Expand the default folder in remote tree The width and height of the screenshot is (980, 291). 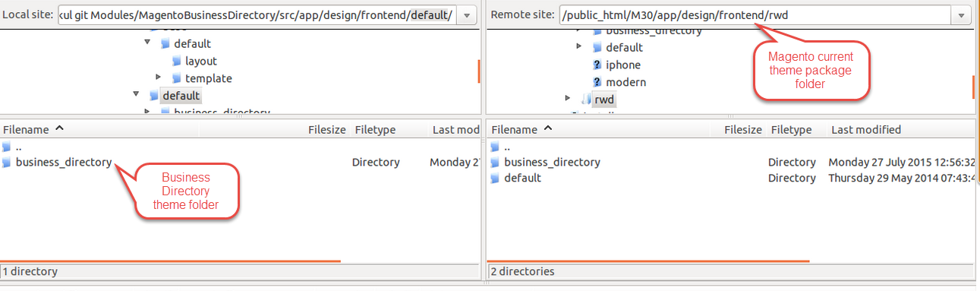coord(579,47)
